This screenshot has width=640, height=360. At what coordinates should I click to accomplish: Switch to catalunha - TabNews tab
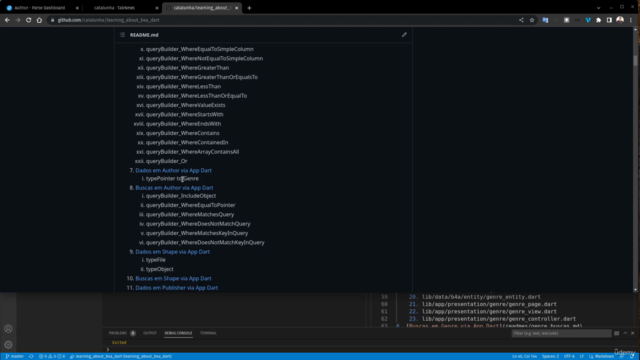(x=114, y=8)
